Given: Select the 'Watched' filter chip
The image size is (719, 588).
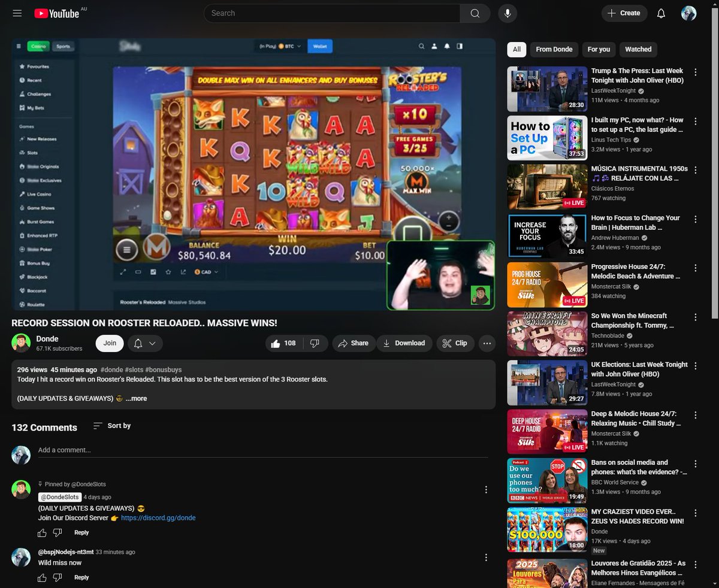Looking at the screenshot, I should click(638, 49).
